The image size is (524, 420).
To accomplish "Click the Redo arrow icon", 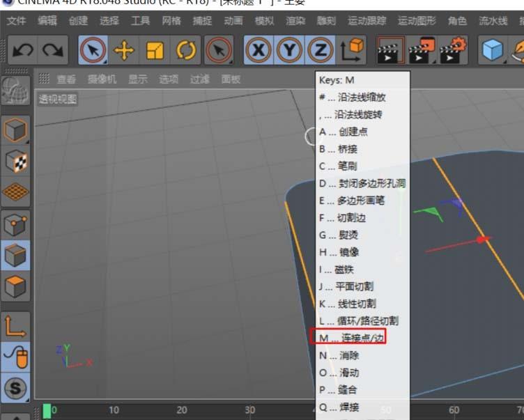I will coord(53,50).
